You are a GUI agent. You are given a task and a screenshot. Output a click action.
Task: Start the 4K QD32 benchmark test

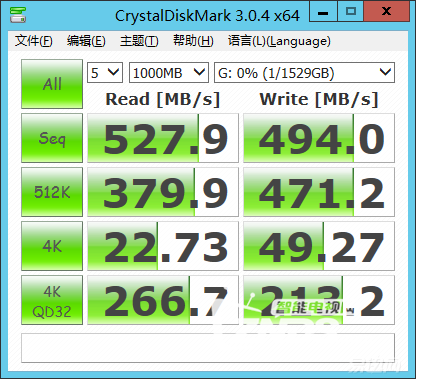52,300
